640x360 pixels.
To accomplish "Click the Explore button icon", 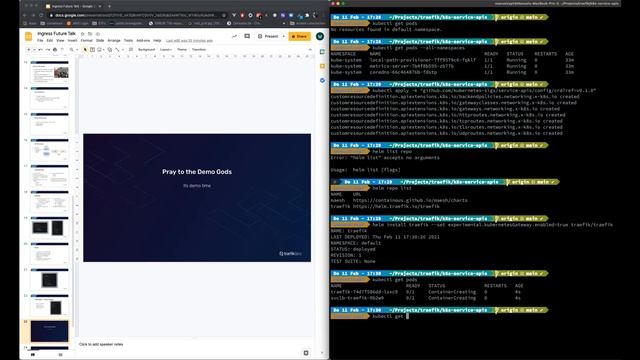I will tap(306, 353).
